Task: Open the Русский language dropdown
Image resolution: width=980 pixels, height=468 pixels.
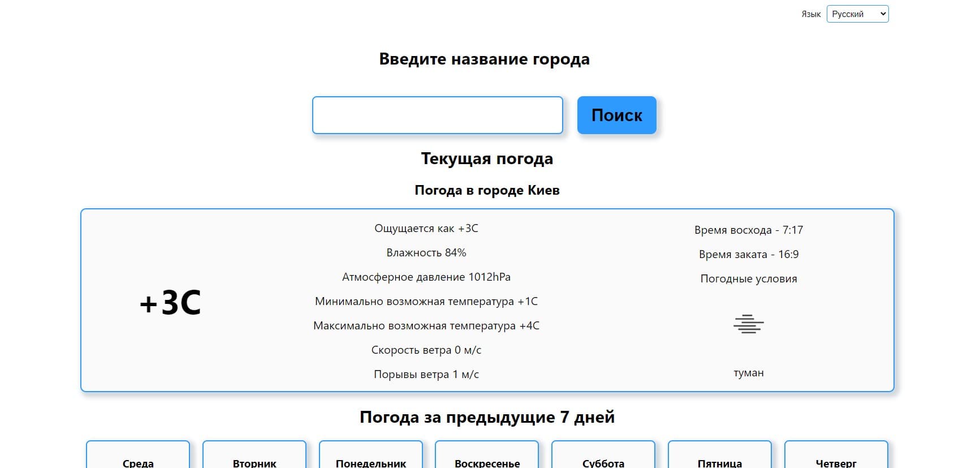Action: click(857, 14)
